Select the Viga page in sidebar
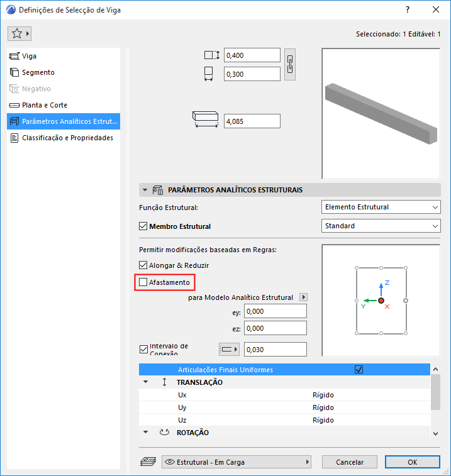 click(64, 56)
